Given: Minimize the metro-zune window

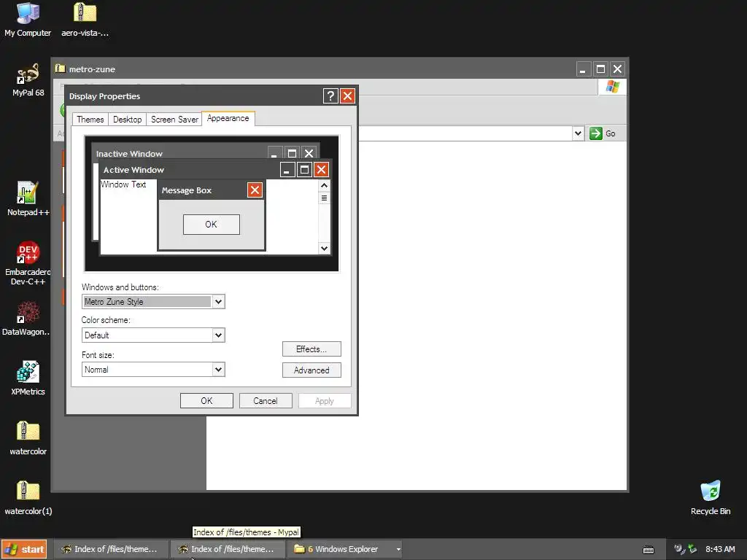Looking at the screenshot, I should (583, 69).
